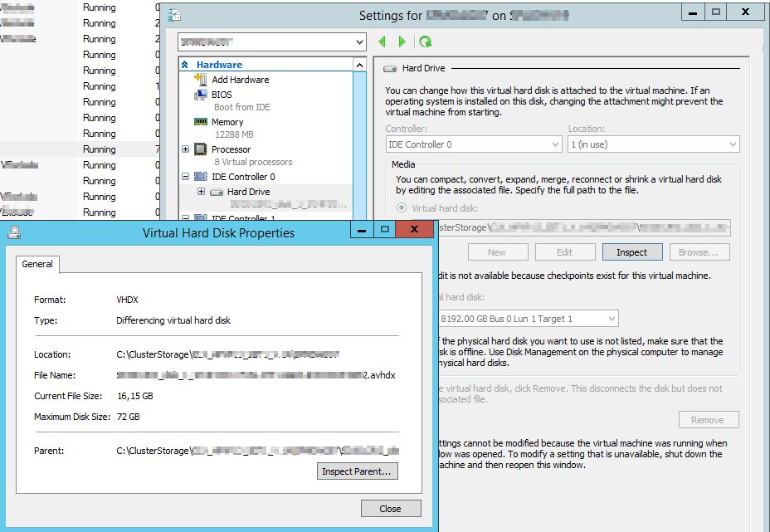Viewport: 770px width, 532px height.
Task: Click the Settings window title icon
Action: click(174, 15)
